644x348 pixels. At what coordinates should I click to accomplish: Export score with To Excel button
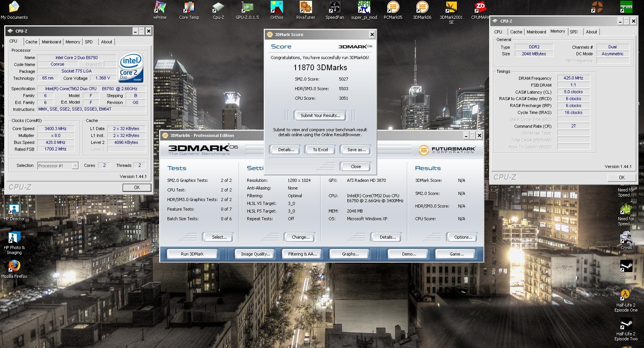pyautogui.click(x=320, y=150)
